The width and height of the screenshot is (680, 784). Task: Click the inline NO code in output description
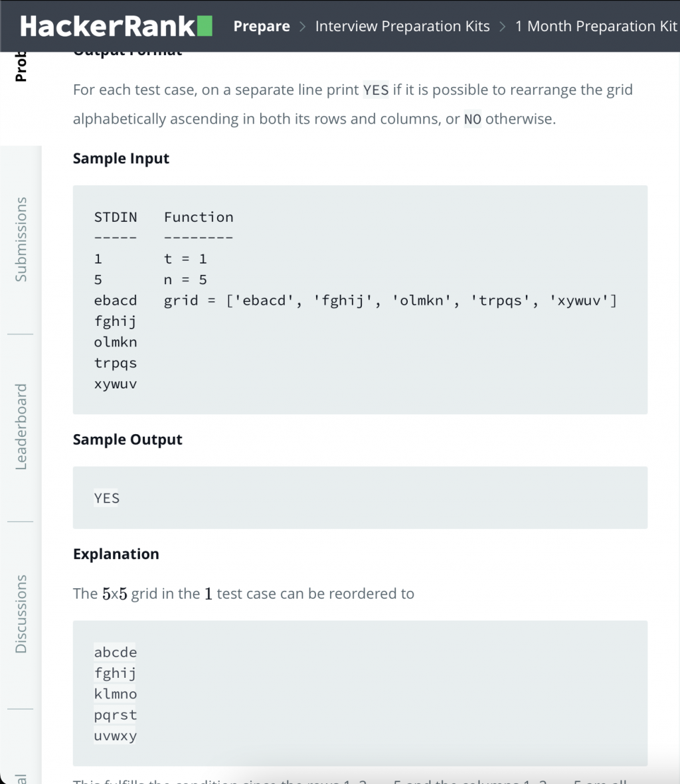472,119
